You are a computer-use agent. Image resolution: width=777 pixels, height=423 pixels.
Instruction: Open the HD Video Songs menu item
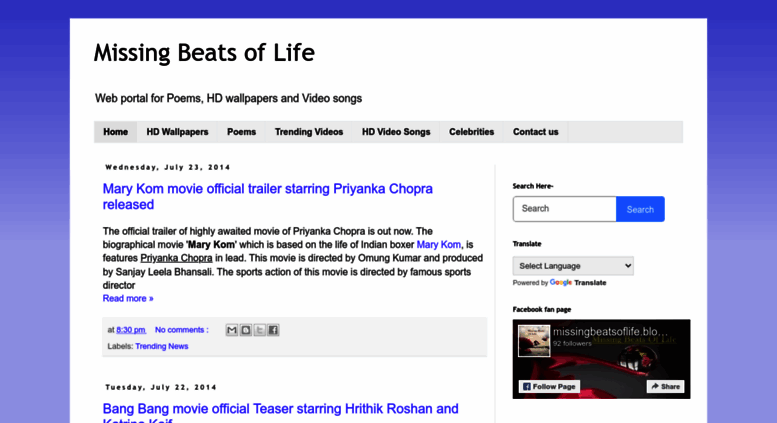[x=396, y=132]
